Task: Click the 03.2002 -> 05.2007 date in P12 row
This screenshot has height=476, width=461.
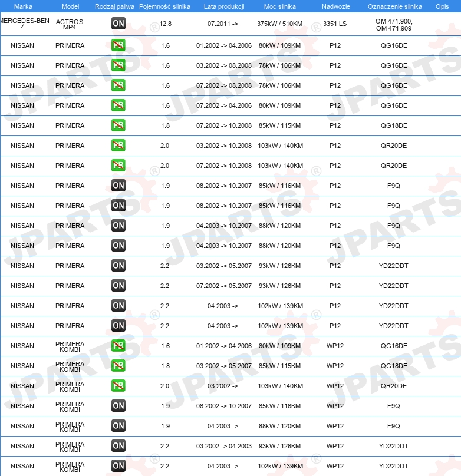Action: [224, 266]
